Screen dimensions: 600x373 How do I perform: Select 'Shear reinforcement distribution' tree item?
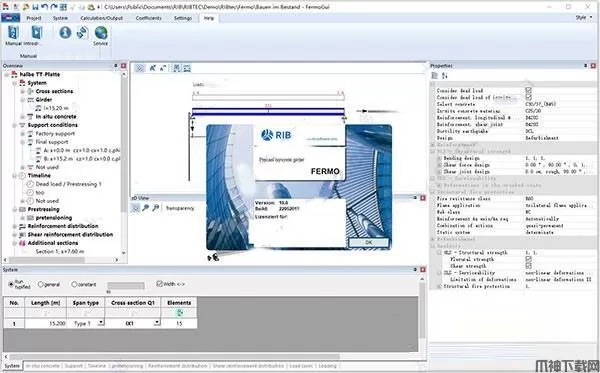click(70, 235)
